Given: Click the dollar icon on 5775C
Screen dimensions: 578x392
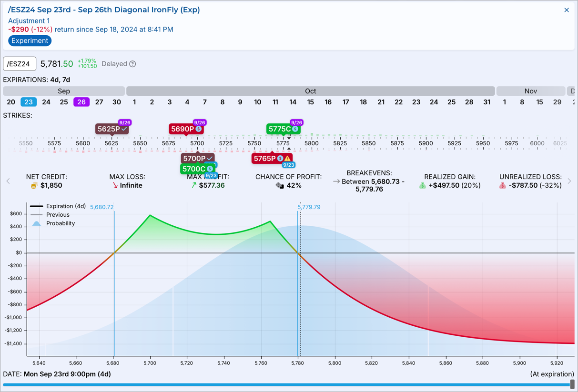Looking at the screenshot, I should (x=295, y=129).
